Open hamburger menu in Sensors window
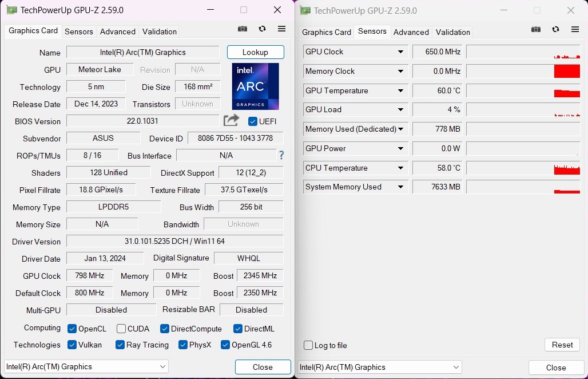588x379 pixels. (575, 30)
